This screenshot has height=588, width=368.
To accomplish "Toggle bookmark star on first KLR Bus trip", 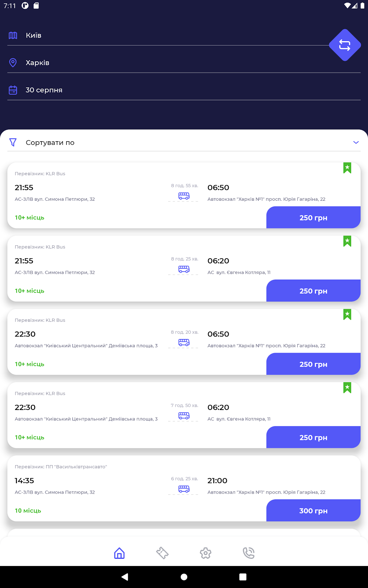I will coord(347,168).
